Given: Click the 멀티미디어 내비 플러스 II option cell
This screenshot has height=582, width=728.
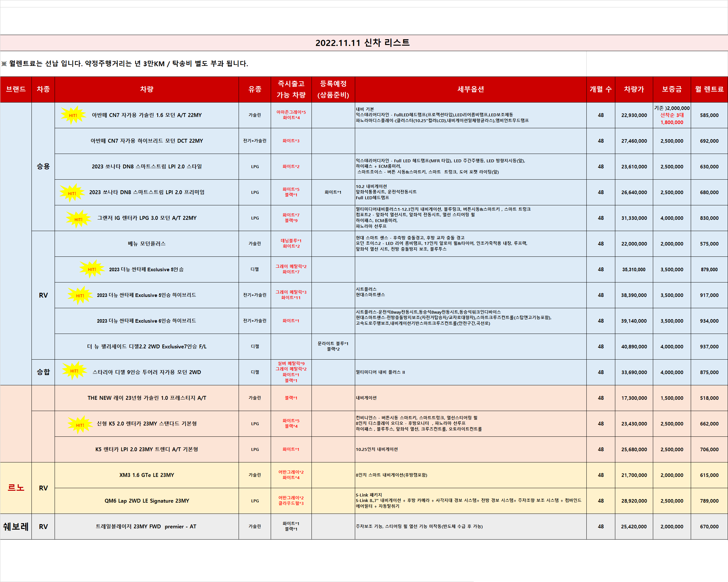Looking at the screenshot, I should click(x=471, y=372).
